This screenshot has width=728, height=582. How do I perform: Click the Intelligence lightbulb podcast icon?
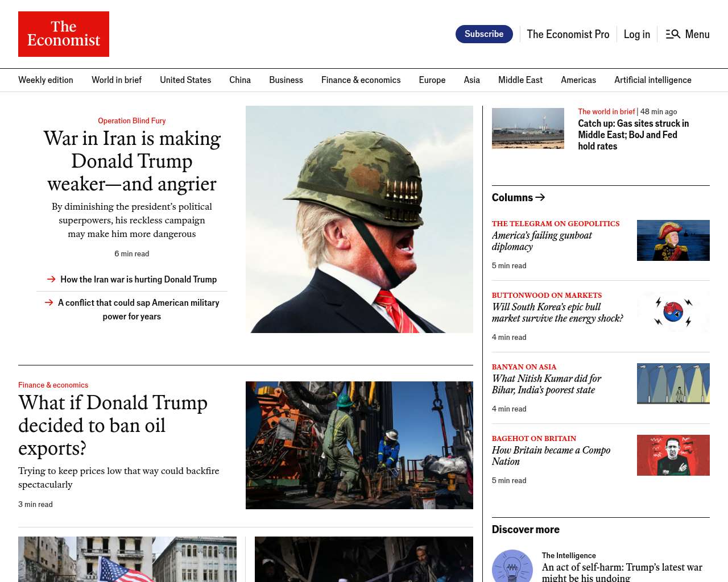click(x=512, y=566)
